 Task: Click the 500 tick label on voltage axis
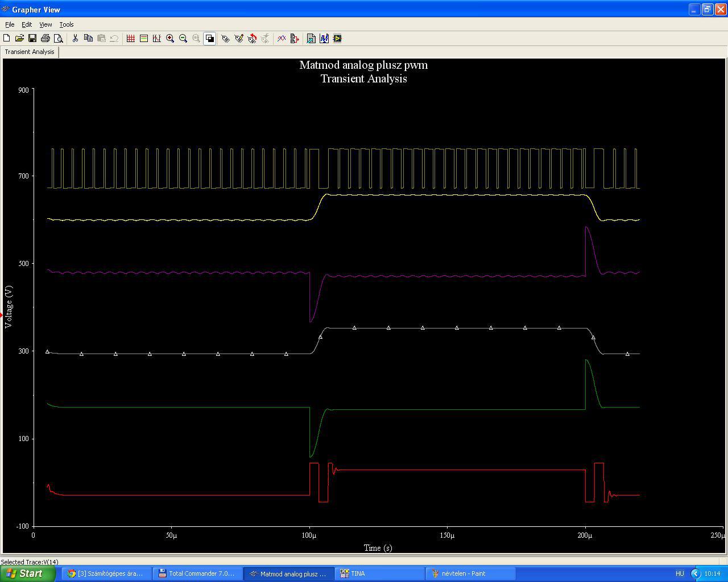click(x=23, y=264)
